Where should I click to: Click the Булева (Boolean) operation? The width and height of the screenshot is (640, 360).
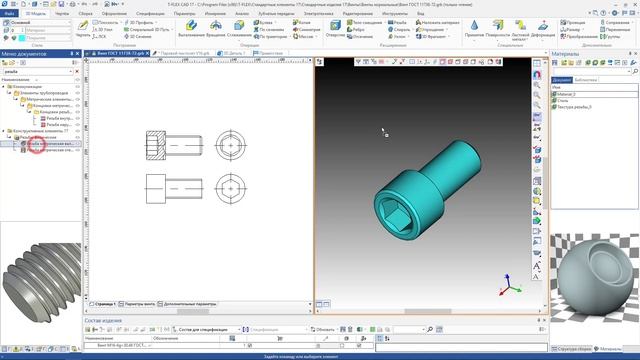(x=263, y=22)
